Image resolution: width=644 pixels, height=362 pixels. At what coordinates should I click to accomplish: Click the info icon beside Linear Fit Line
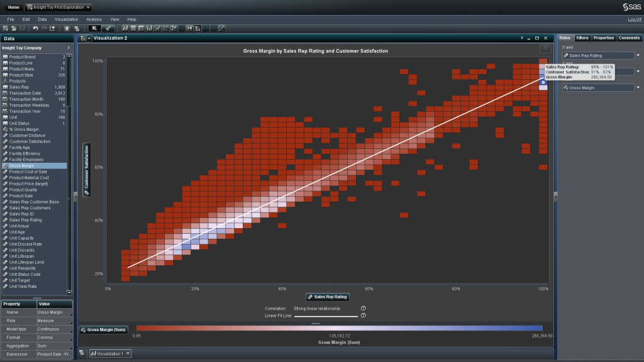(363, 315)
